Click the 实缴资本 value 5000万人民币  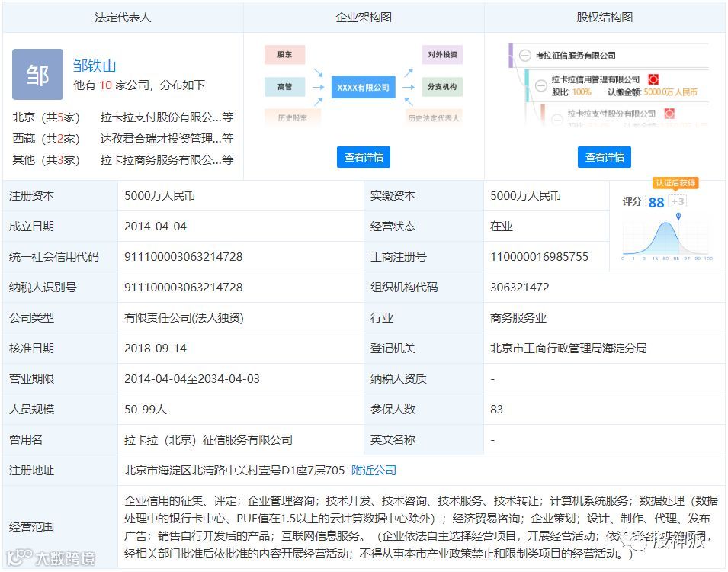(x=525, y=195)
